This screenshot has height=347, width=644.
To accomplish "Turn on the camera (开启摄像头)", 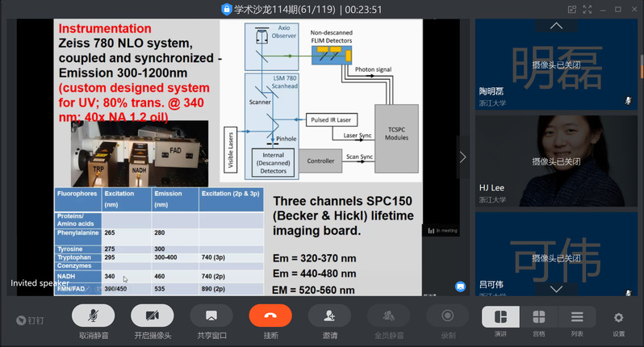I will [x=153, y=316].
